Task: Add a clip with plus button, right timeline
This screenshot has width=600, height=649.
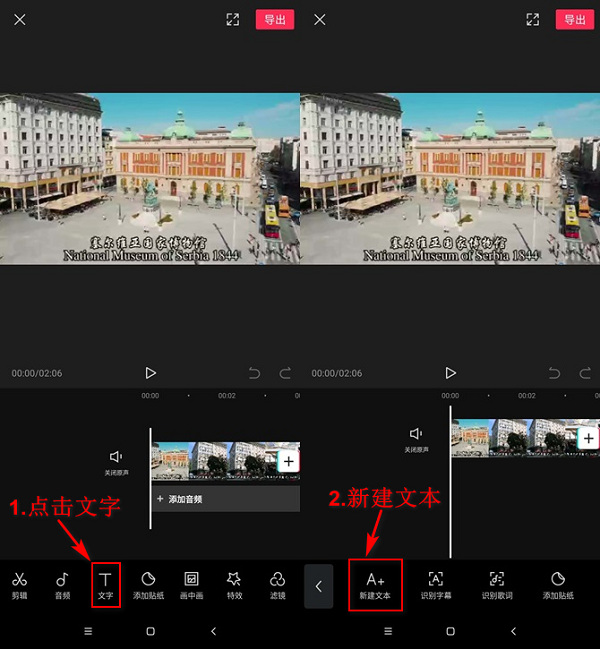Action: (x=588, y=438)
